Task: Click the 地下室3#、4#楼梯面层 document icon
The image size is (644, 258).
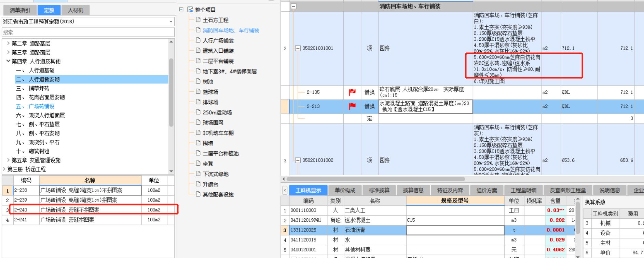Action: 198,71
